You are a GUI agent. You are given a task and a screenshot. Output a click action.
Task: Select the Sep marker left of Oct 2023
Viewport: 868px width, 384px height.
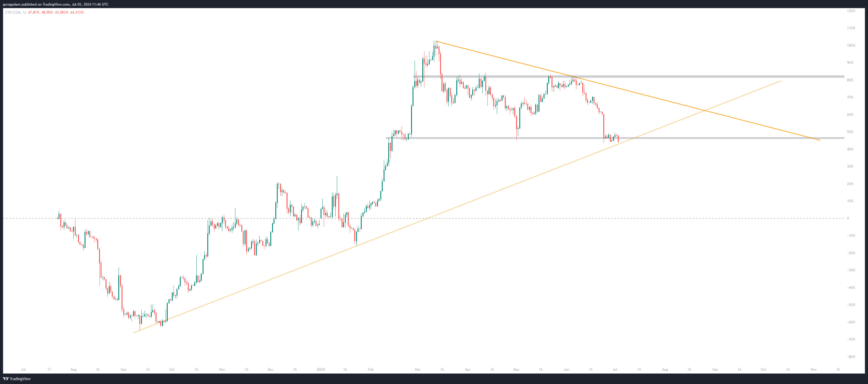click(x=123, y=370)
